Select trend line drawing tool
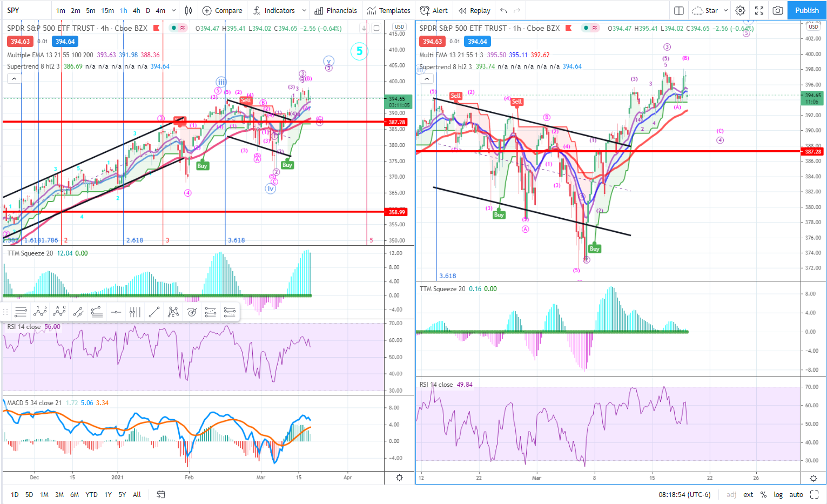Screen dimensions: 827x504 (x=154, y=312)
